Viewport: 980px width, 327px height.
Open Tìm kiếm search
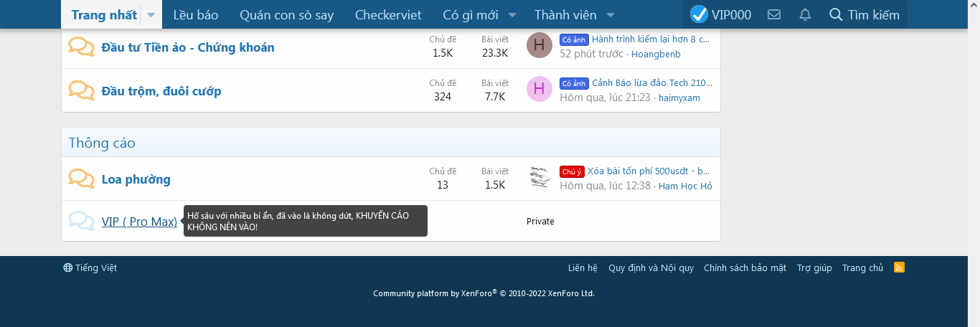pyautogui.click(x=864, y=14)
